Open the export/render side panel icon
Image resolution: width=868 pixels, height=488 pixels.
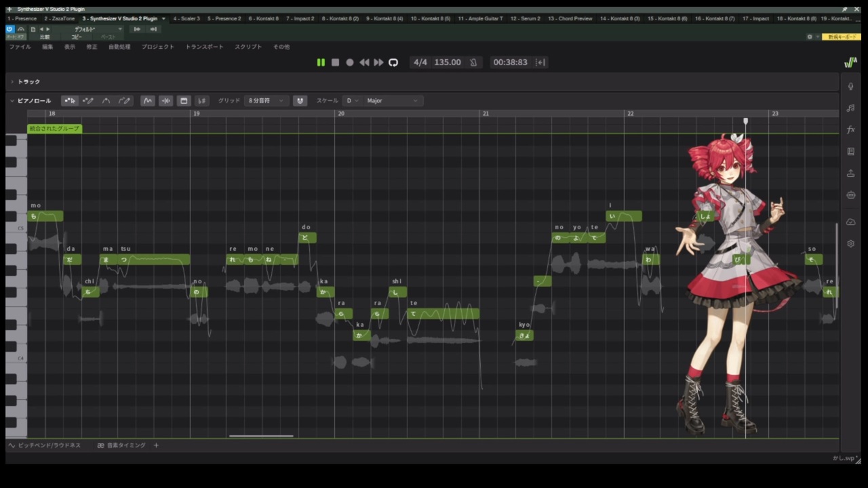tap(851, 174)
